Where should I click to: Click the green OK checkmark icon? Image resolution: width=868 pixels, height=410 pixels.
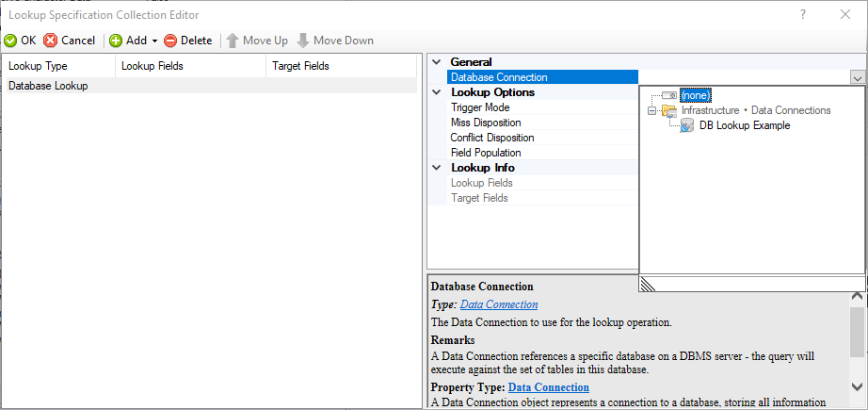point(10,41)
